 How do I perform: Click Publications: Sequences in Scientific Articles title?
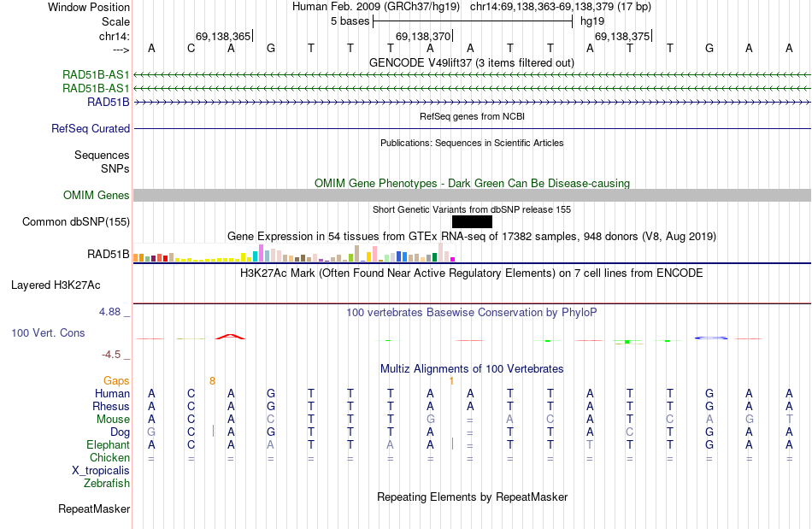[x=472, y=143]
